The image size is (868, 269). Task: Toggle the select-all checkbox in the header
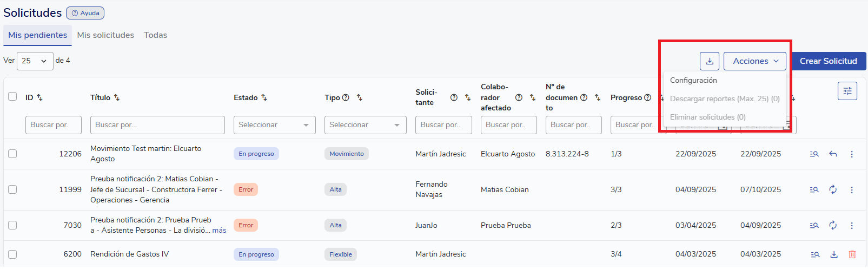click(x=12, y=97)
